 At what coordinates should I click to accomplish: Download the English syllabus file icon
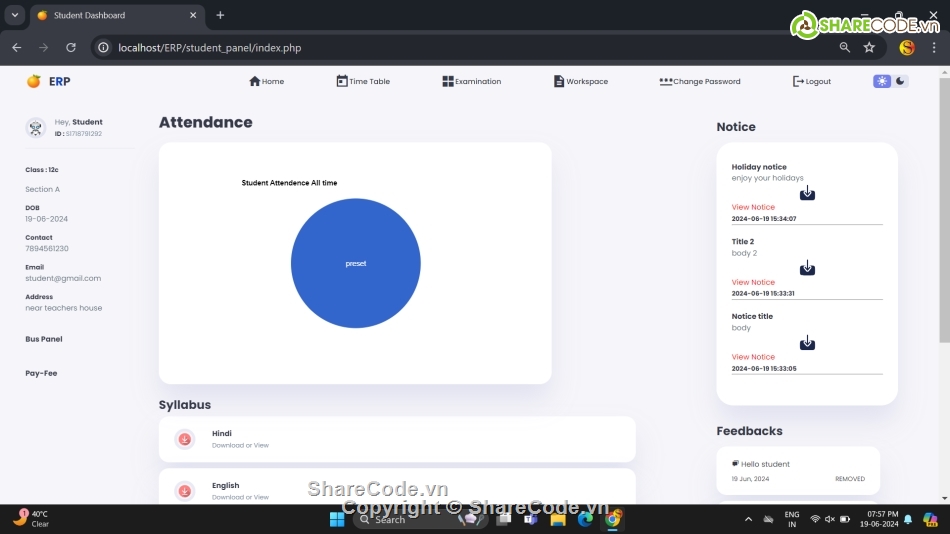click(x=185, y=491)
